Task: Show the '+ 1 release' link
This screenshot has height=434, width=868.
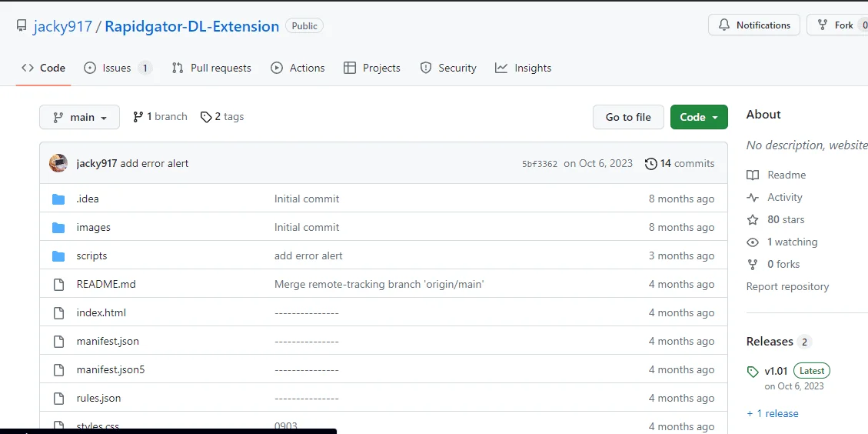Action: 772,413
